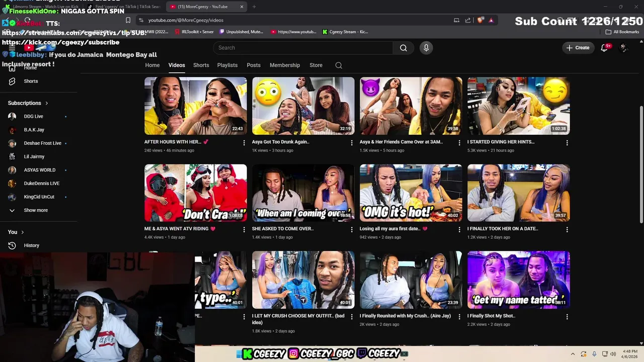The width and height of the screenshot is (644, 362).
Task: Open AFTER HOURS WITH HER thumbnail
Action: click(196, 106)
